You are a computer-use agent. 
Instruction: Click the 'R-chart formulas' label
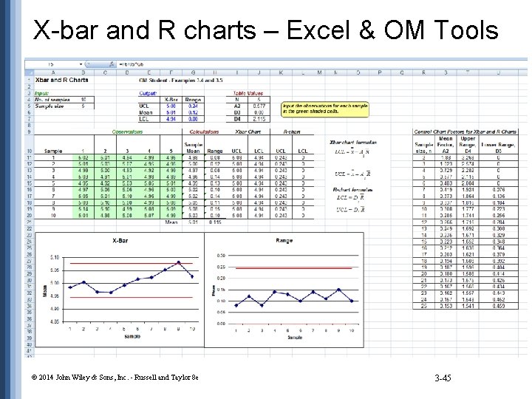pos(353,190)
